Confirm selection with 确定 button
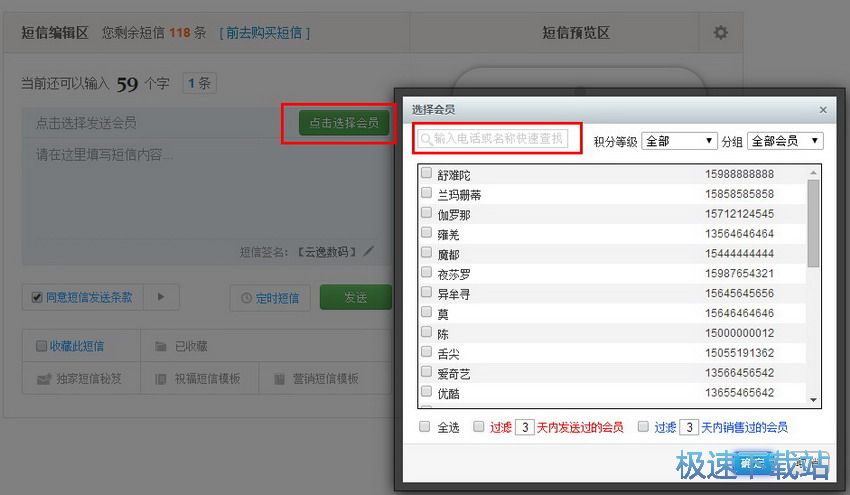 pos(752,464)
